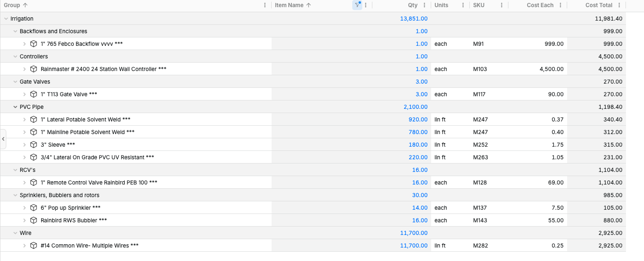Screen dimensions: 644x261
Task: Click the left side panel collapse handle
Action: tap(3, 139)
